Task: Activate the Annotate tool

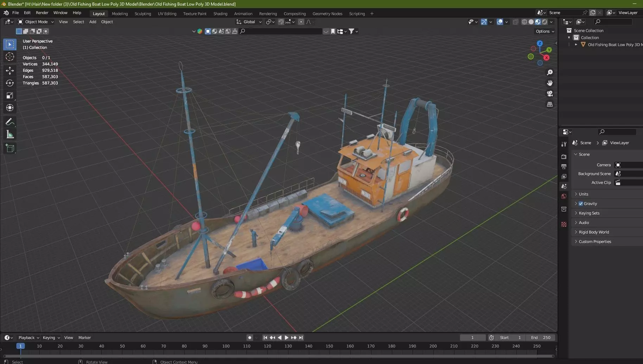Action: pos(10,122)
